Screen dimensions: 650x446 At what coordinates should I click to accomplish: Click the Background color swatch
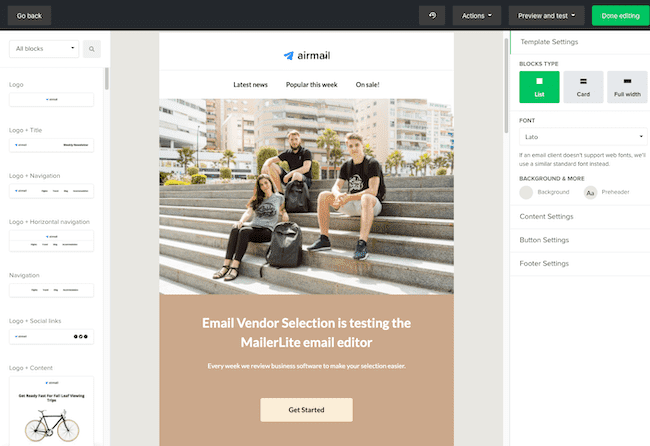(x=526, y=192)
